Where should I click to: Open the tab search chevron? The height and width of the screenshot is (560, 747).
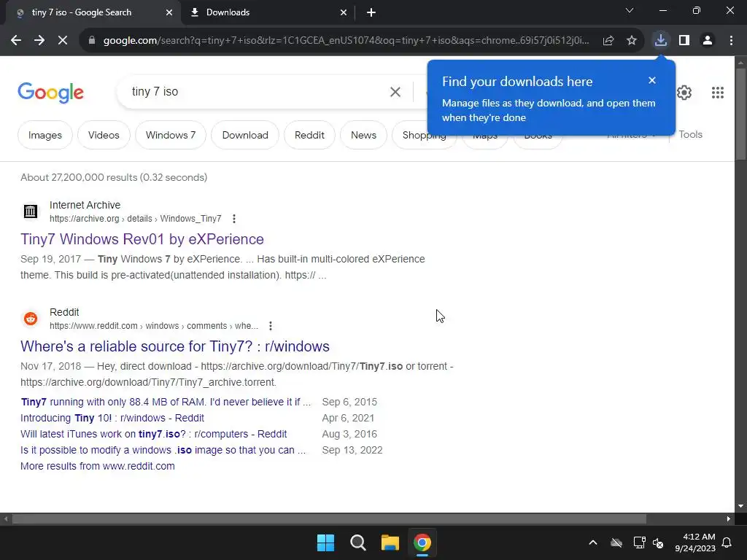click(x=630, y=10)
